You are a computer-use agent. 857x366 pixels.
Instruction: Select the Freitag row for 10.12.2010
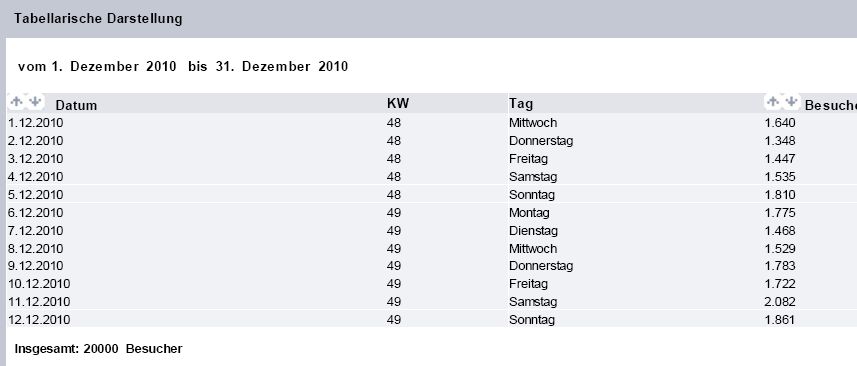(431, 284)
